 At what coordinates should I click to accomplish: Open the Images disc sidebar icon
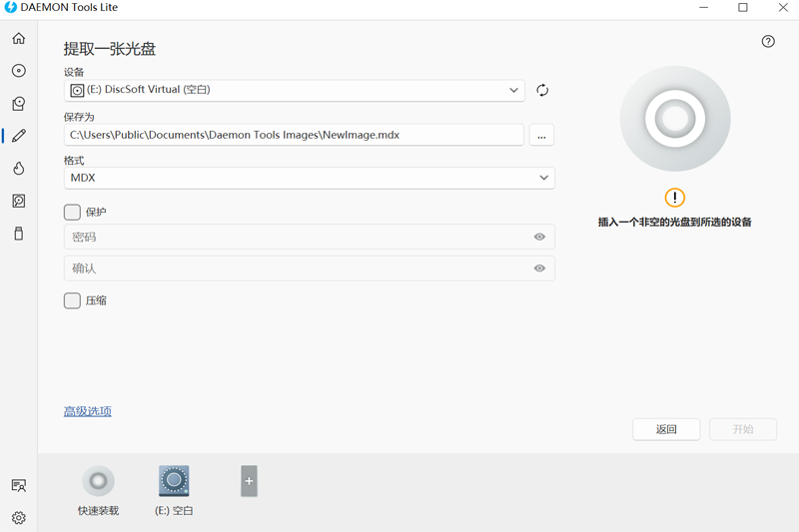click(x=19, y=71)
